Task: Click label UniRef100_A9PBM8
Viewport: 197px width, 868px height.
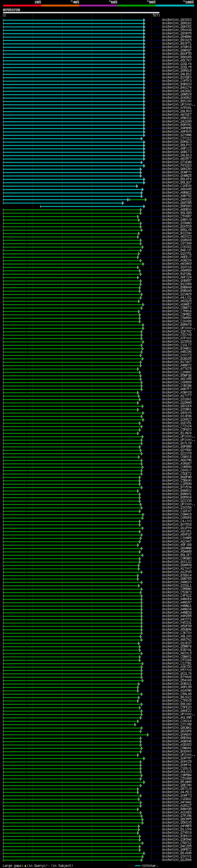Action: (177, 128)
